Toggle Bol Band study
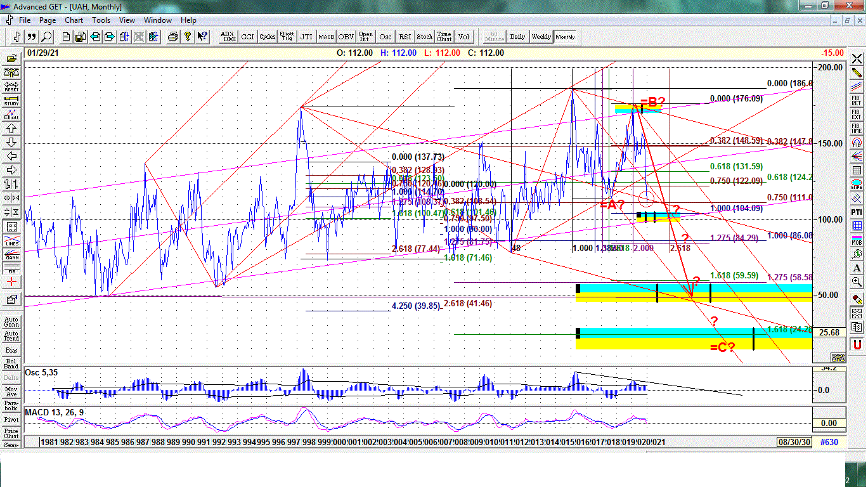The width and height of the screenshot is (868, 487). [11, 364]
